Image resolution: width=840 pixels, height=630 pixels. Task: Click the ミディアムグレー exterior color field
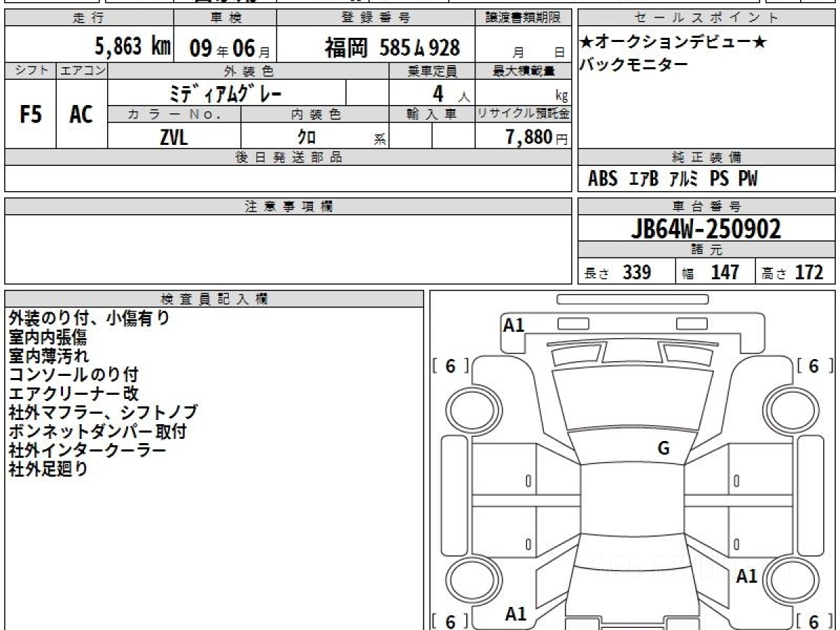pos(226,92)
